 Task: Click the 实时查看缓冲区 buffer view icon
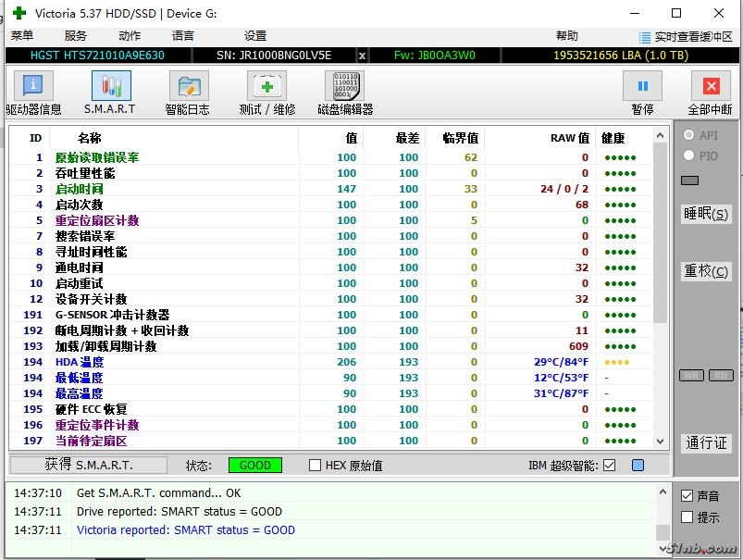645,37
